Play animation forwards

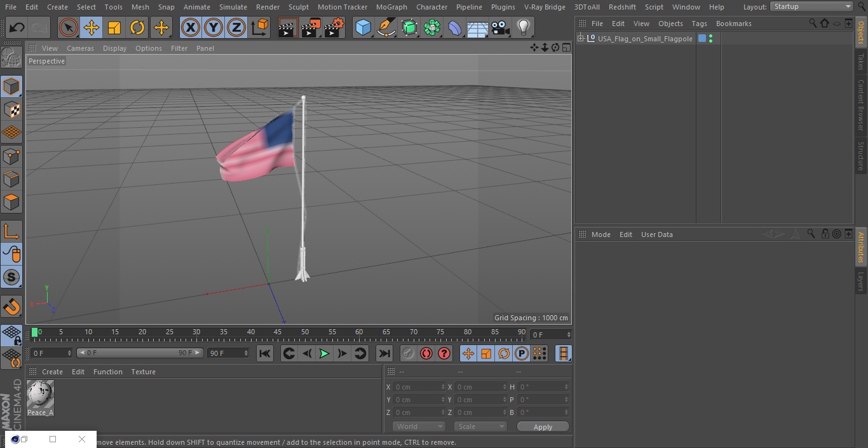pyautogui.click(x=324, y=353)
